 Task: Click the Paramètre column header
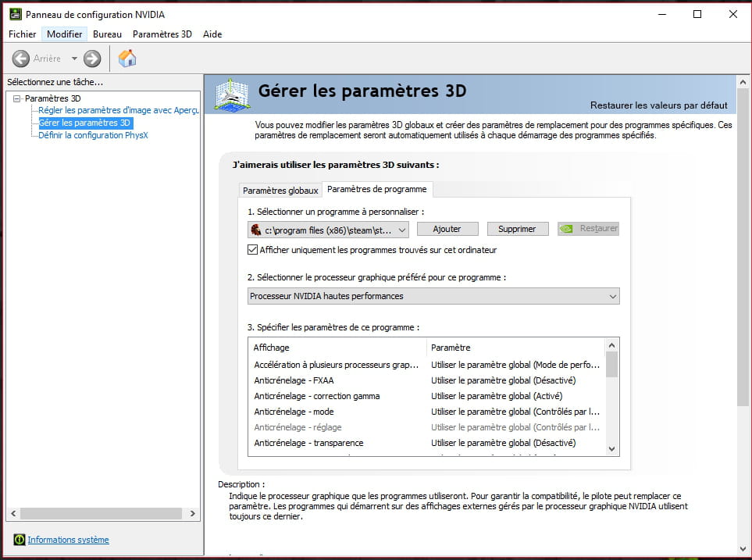click(515, 348)
